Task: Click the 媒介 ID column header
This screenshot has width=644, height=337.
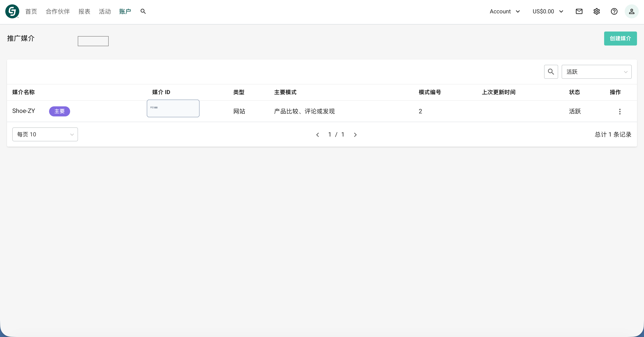Action: pos(161,92)
